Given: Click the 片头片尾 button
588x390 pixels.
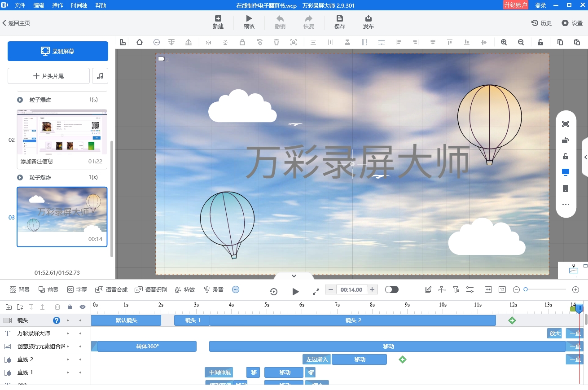Looking at the screenshot, I should coord(48,76).
